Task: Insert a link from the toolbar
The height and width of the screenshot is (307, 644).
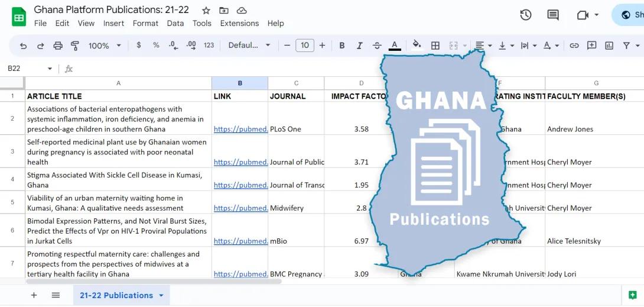Action: pyautogui.click(x=574, y=46)
